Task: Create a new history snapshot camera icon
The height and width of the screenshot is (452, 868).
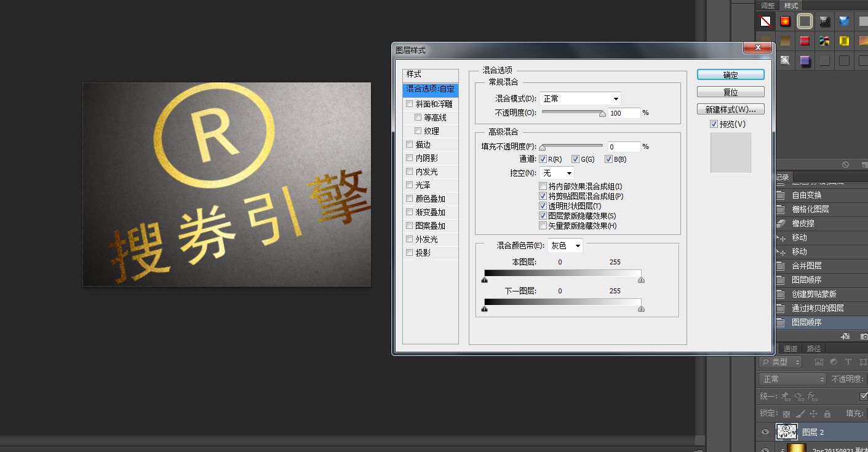Action: (864, 336)
